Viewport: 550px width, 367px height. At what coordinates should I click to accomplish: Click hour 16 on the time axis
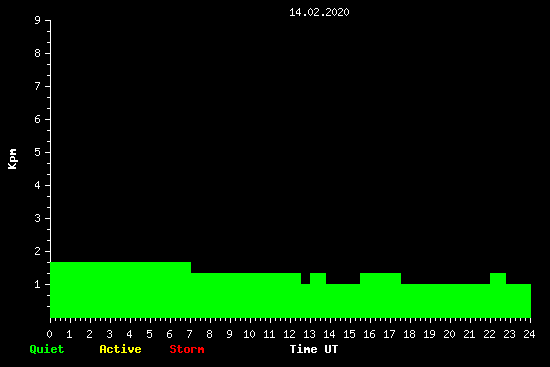370,334
